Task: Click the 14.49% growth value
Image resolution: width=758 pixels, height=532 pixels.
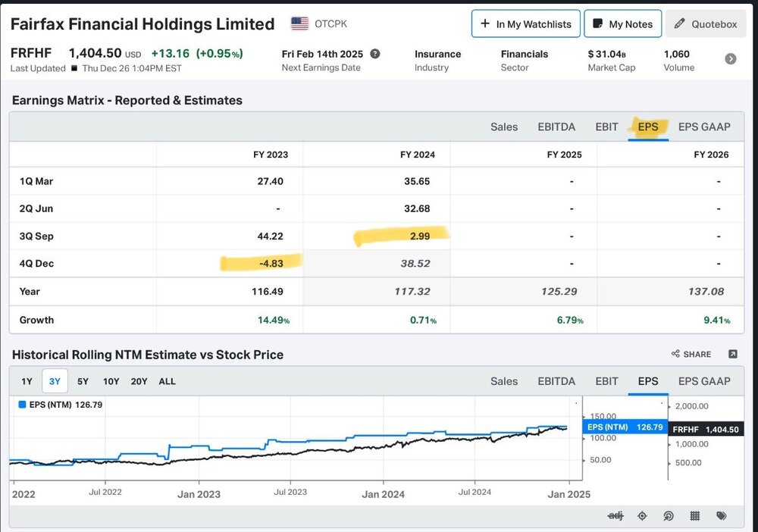Action: [x=274, y=320]
